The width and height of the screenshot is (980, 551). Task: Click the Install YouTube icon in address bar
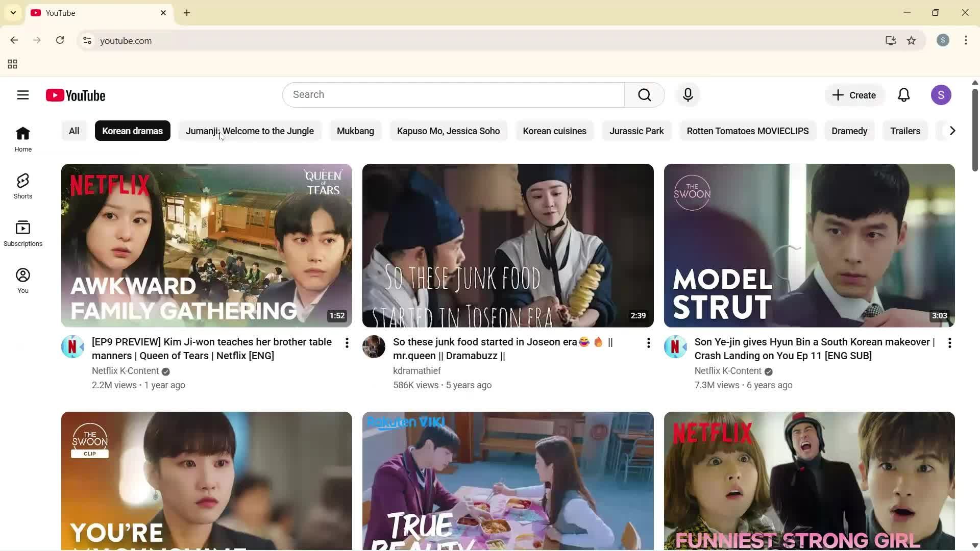tap(890, 40)
